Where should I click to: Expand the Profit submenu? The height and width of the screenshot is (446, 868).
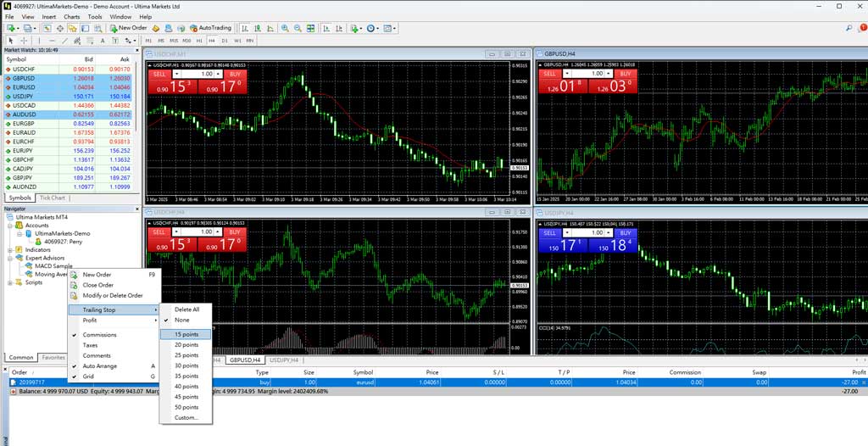[x=114, y=321]
